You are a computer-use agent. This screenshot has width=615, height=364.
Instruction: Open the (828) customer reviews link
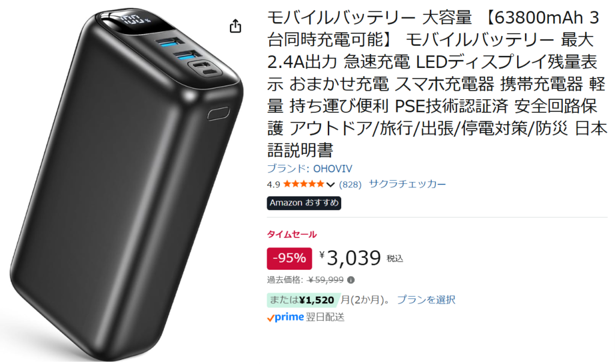(x=350, y=184)
